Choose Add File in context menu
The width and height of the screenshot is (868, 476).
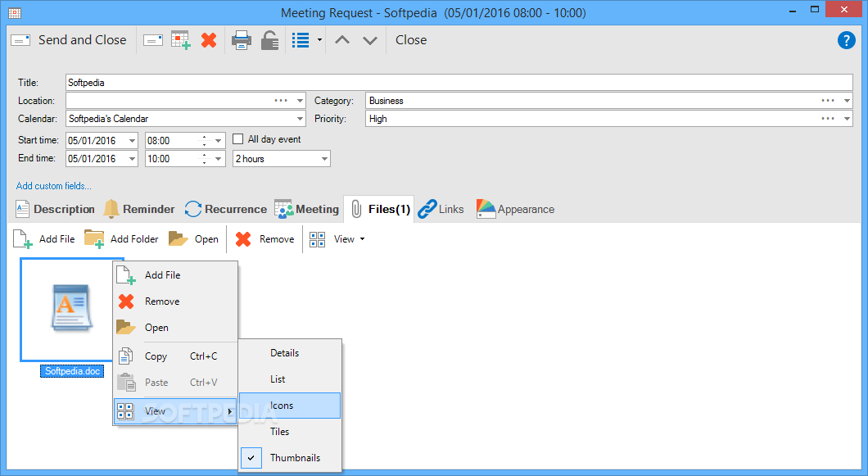[175, 274]
